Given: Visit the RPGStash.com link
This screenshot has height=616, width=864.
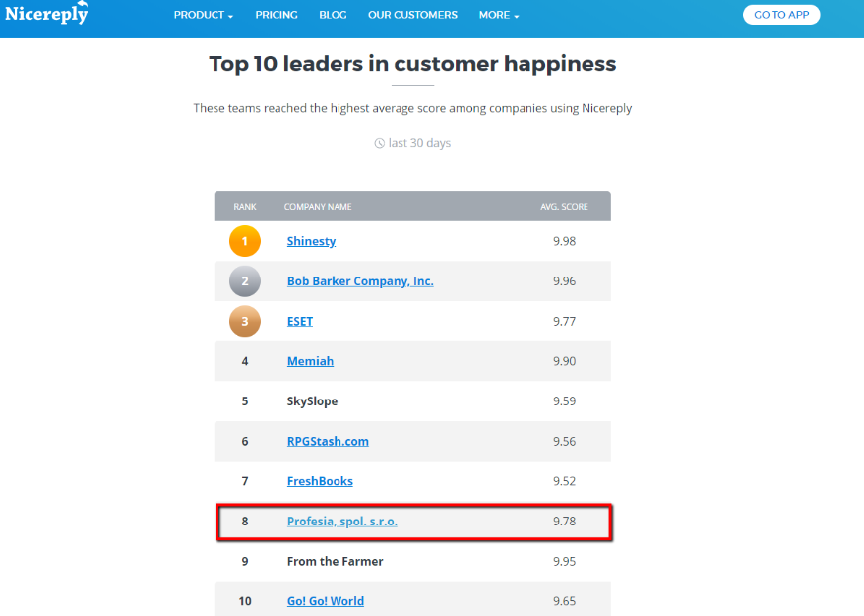Looking at the screenshot, I should (x=328, y=441).
